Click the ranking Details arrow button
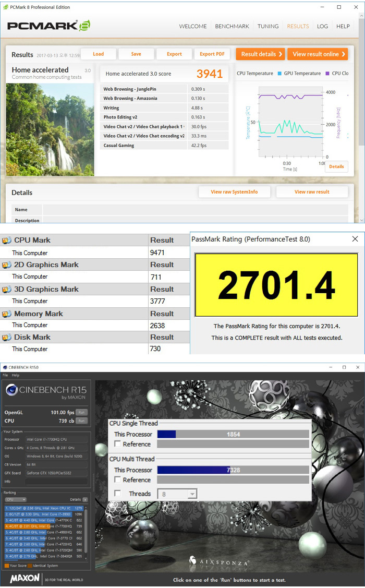This screenshot has height=588, width=365. pyautogui.click(x=85, y=499)
